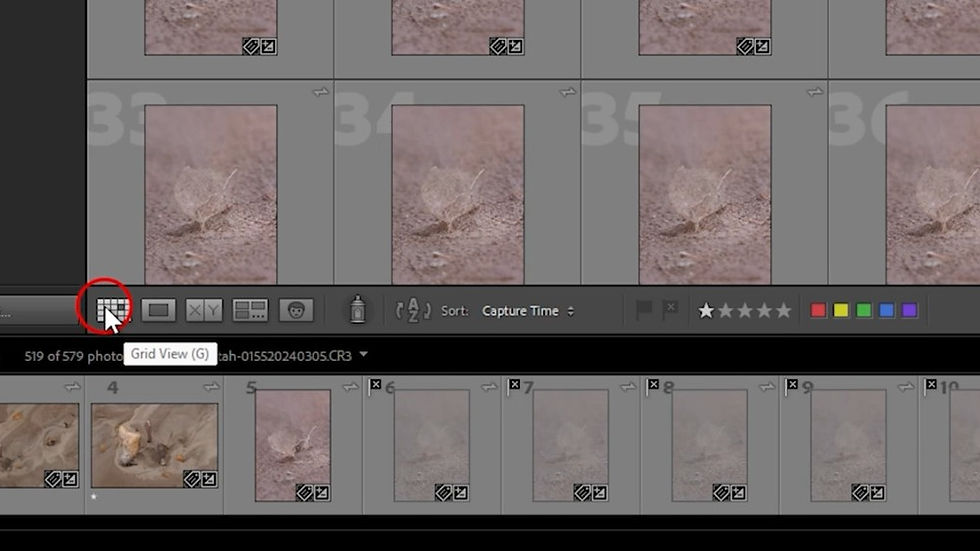
Task: Set rating to five stars
Action: point(783,310)
